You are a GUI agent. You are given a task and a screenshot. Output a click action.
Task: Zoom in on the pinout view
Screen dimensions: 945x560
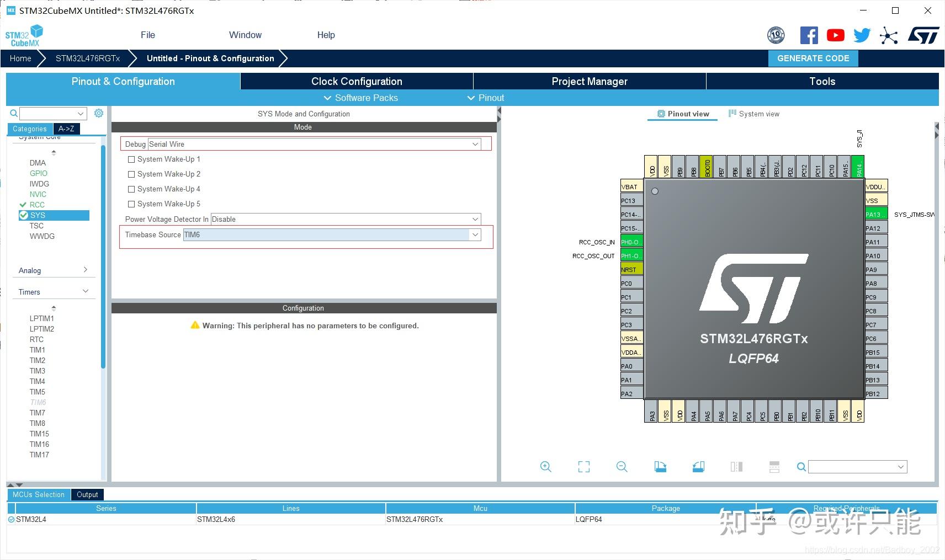[x=545, y=466]
